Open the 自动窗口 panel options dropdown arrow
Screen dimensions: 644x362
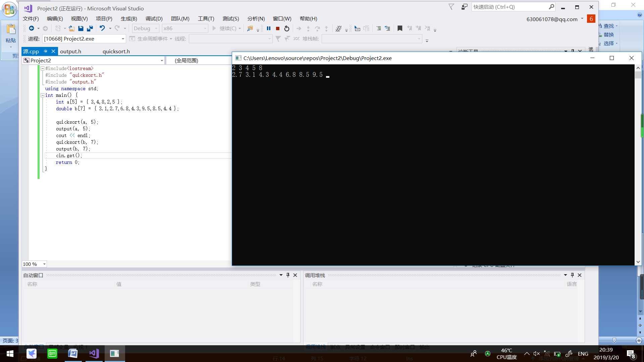(281, 275)
